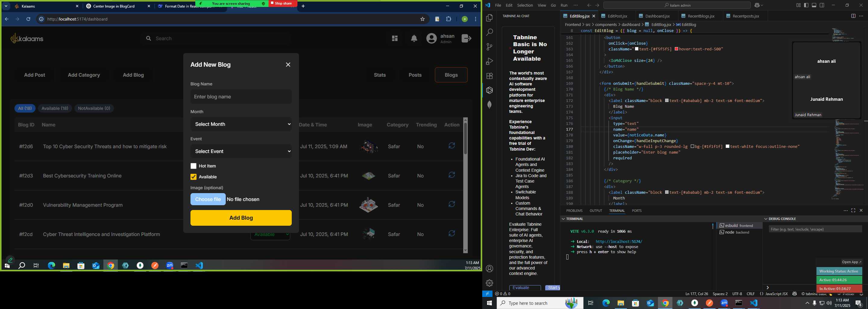Viewport: 868px width, 309px height.
Task: Click refresh action icon for blog #f2cd
Action: [x=452, y=234]
